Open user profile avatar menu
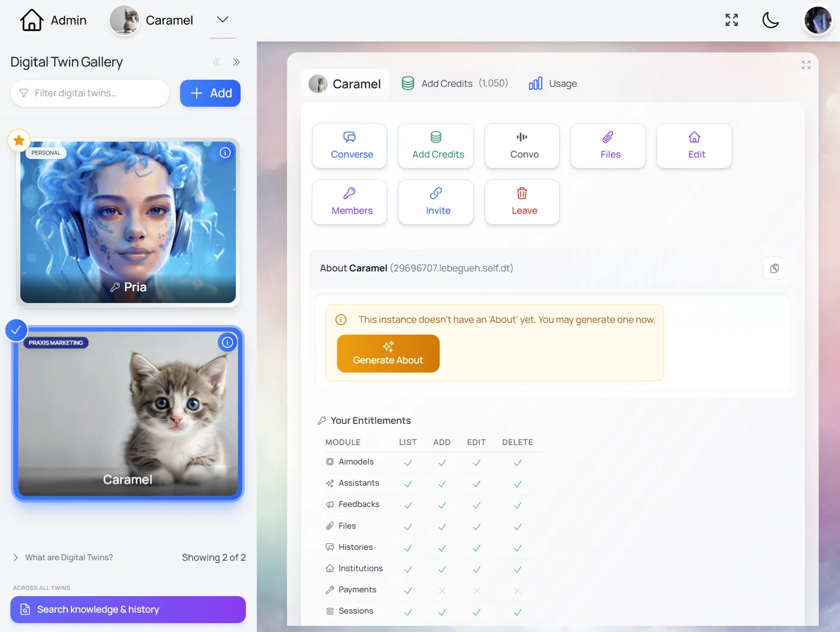 (818, 20)
